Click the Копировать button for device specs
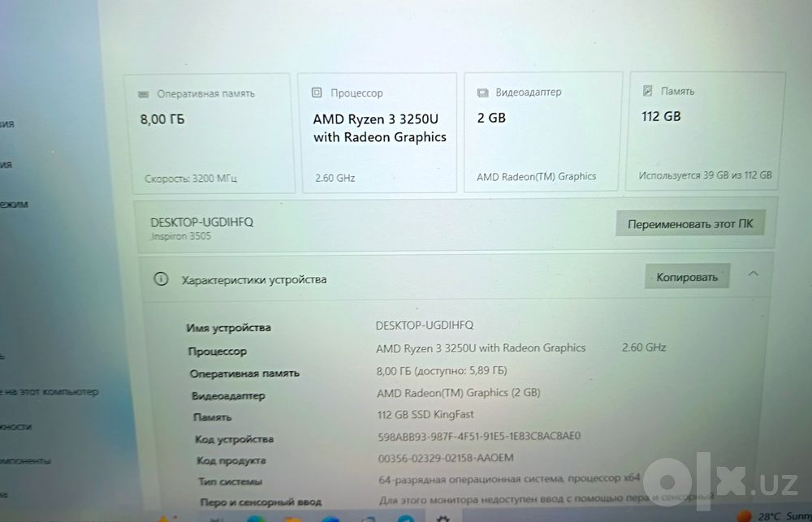Screen dimensions: 812x522 click(687, 277)
